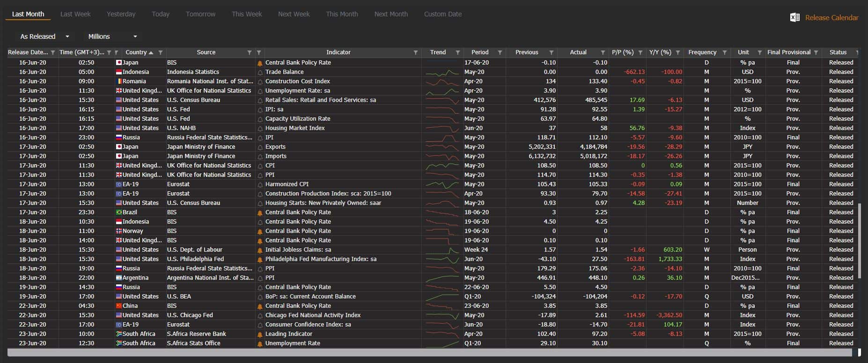868x363 pixels.
Task: Open trend sparkline for Retail Sales row
Action: (442, 100)
